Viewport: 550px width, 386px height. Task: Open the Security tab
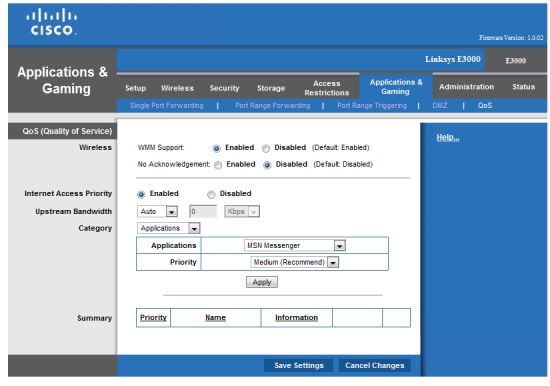pos(224,88)
